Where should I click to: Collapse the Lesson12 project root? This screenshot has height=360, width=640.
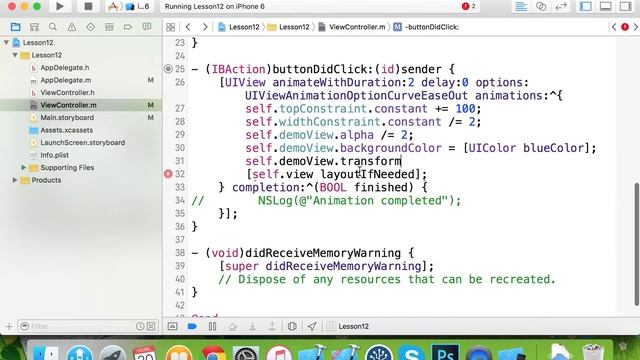pos(6,42)
